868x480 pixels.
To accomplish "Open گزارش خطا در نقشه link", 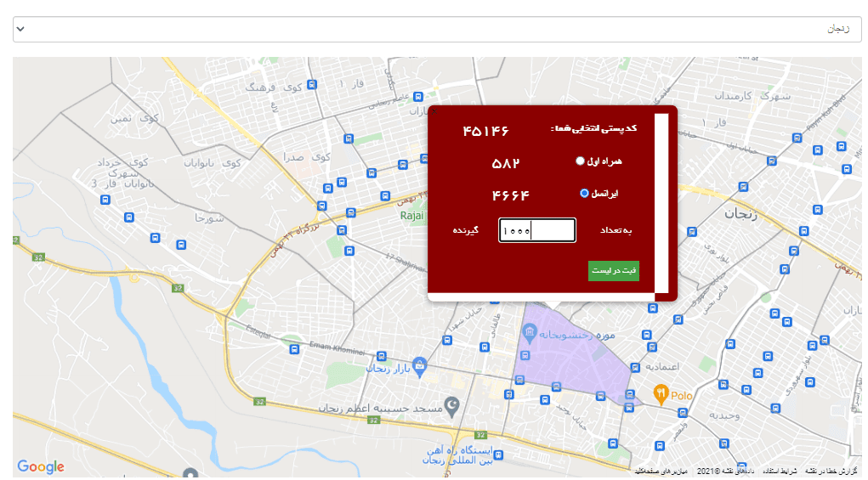I will [831, 472].
